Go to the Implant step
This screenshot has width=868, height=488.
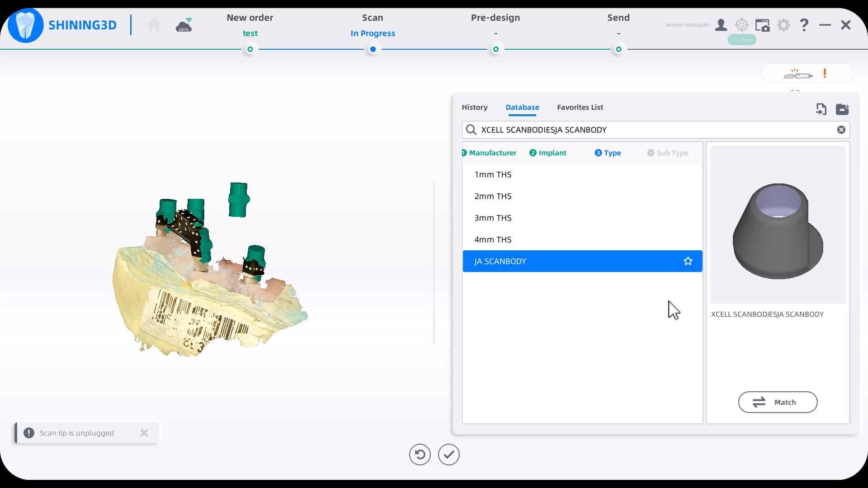548,153
